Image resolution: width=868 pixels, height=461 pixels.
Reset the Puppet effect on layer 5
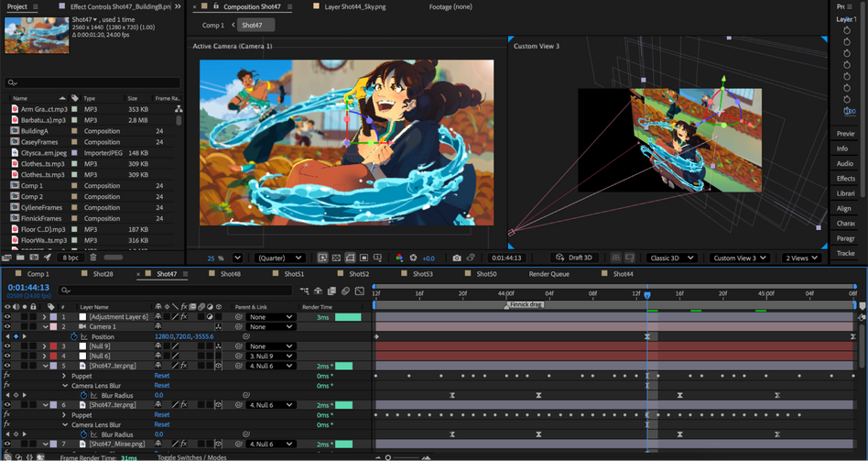[162, 376]
